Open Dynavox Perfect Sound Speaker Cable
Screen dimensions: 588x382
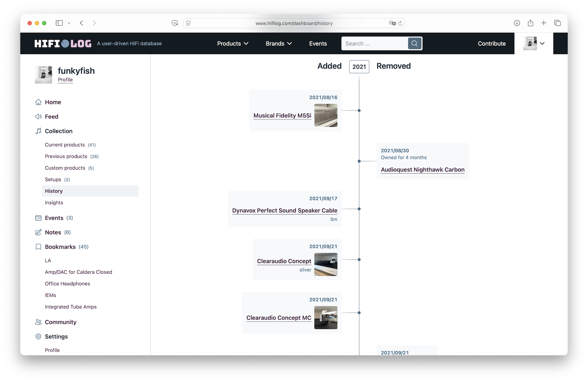pyautogui.click(x=285, y=211)
